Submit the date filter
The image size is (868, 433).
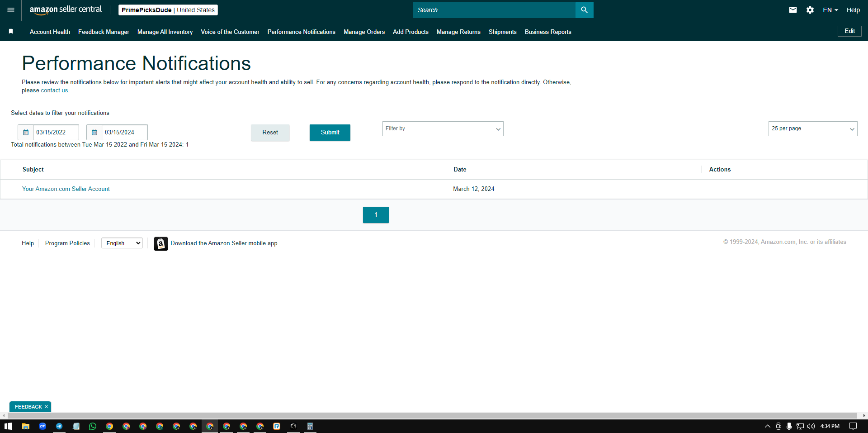330,133
